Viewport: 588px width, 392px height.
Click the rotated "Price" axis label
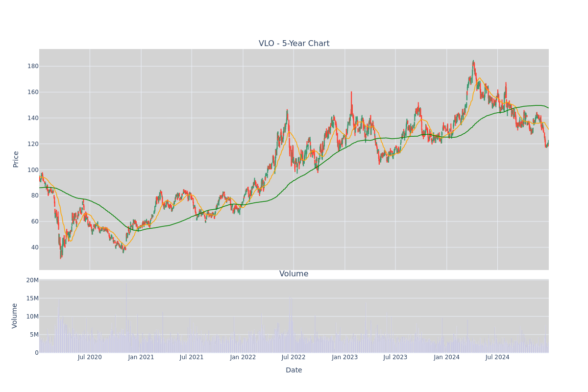coord(16,159)
